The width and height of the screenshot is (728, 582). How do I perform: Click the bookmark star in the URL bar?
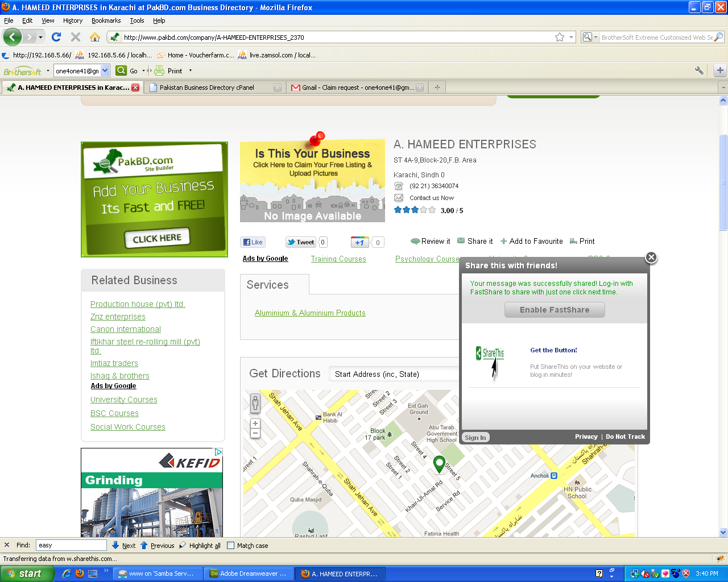point(560,37)
